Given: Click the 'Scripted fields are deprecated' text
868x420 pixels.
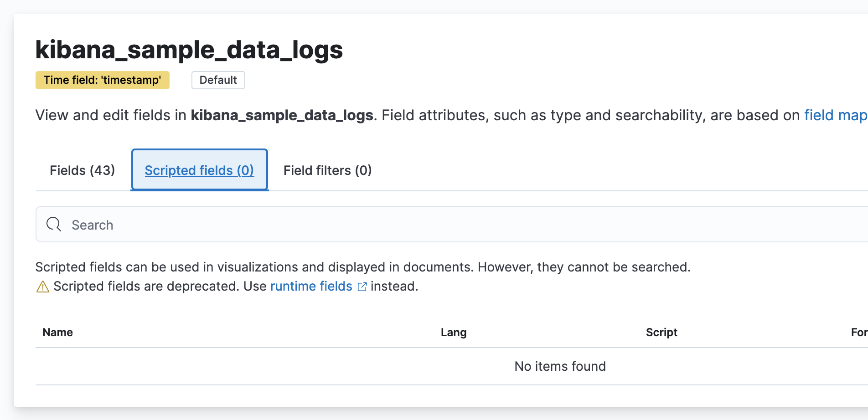Looking at the screenshot, I should point(146,287).
